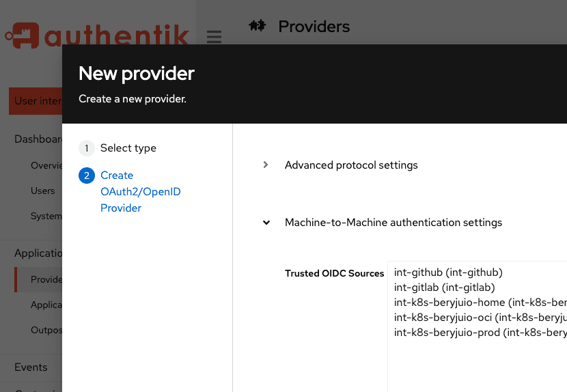This screenshot has width=567, height=392.
Task: Select int-github in Trusted OIDC Sources
Action: [x=448, y=272]
